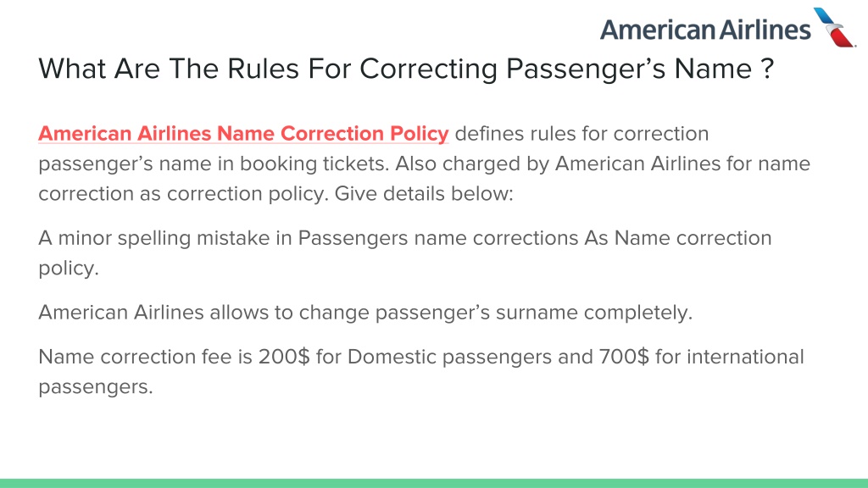Select the question mark ending the heading
The height and width of the screenshot is (488, 868).
pyautogui.click(x=766, y=69)
